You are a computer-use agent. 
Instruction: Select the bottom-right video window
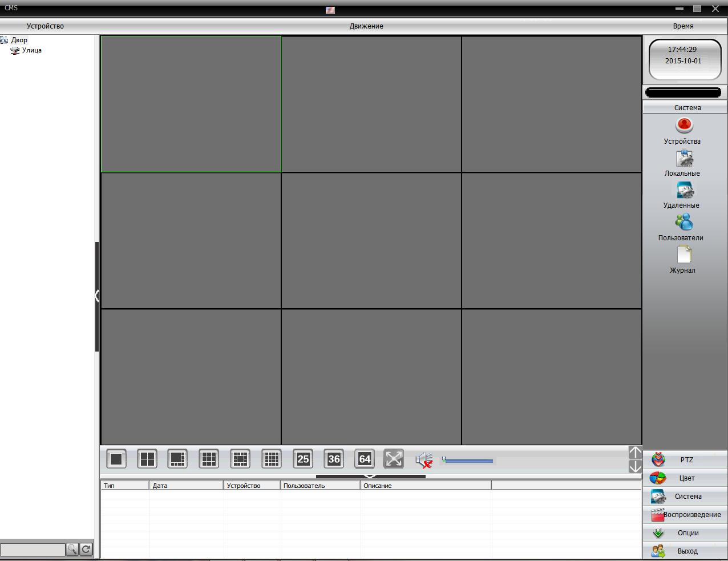[552, 377]
